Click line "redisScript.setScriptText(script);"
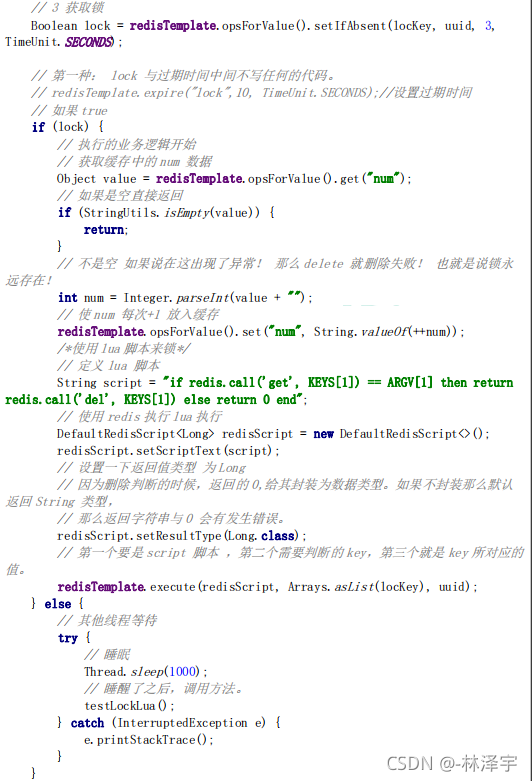The width and height of the screenshot is (532, 781). [168, 451]
